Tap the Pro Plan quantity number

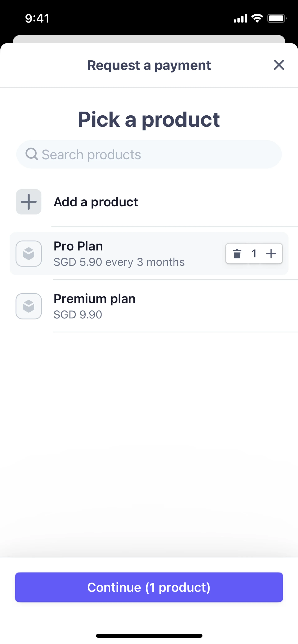pos(254,253)
